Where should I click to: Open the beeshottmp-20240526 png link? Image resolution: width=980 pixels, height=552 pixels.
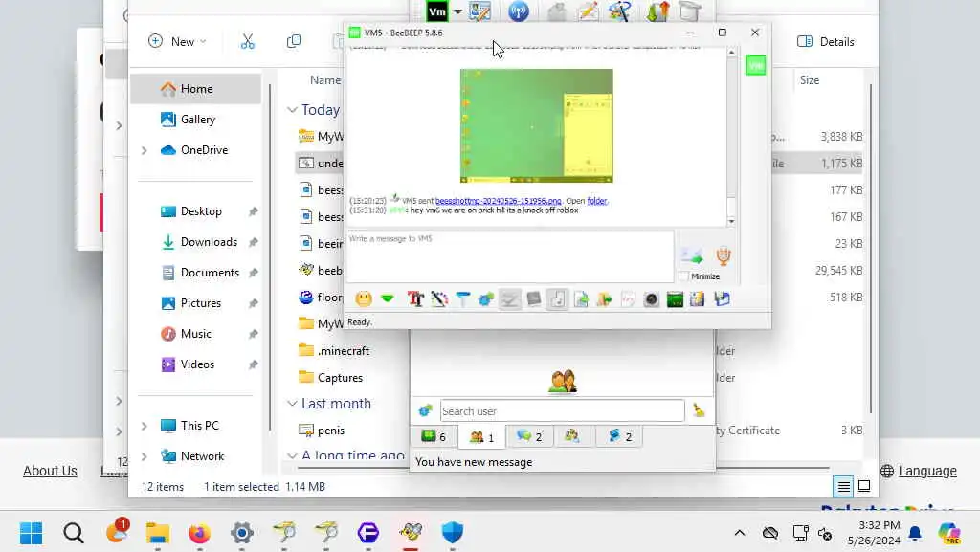(x=498, y=201)
